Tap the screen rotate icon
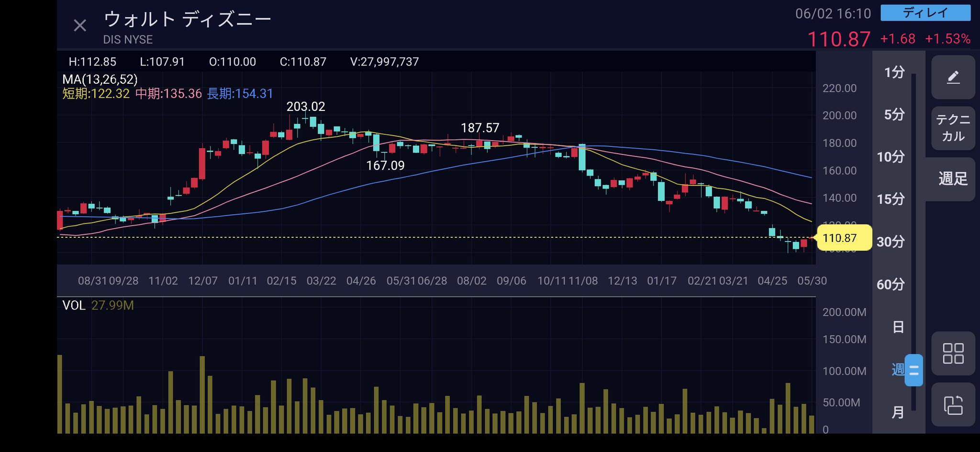Viewport: 980px width, 452px height. pyautogui.click(x=953, y=405)
